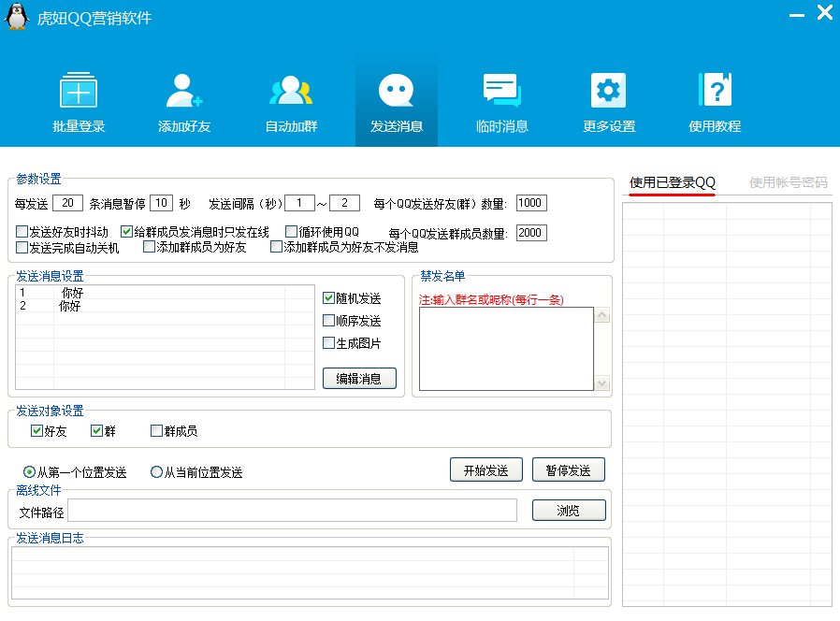The width and height of the screenshot is (840, 621).
Task: Select message row 2 你好
Action: [165, 306]
